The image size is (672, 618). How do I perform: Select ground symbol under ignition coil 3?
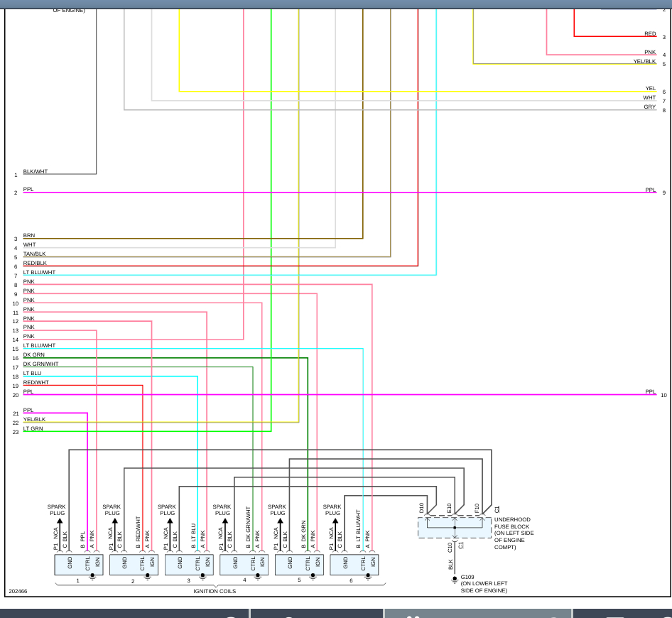(202, 577)
